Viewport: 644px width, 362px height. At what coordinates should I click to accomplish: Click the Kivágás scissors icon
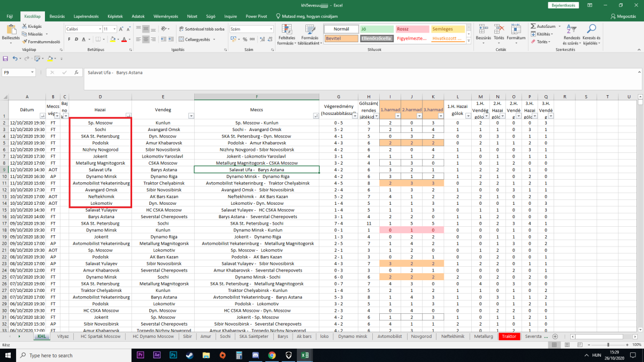click(x=25, y=26)
